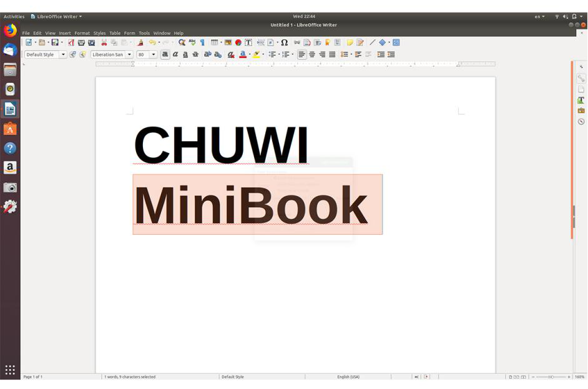Open the New document dropdown arrow
This screenshot has width=588, height=389.
click(36, 42)
